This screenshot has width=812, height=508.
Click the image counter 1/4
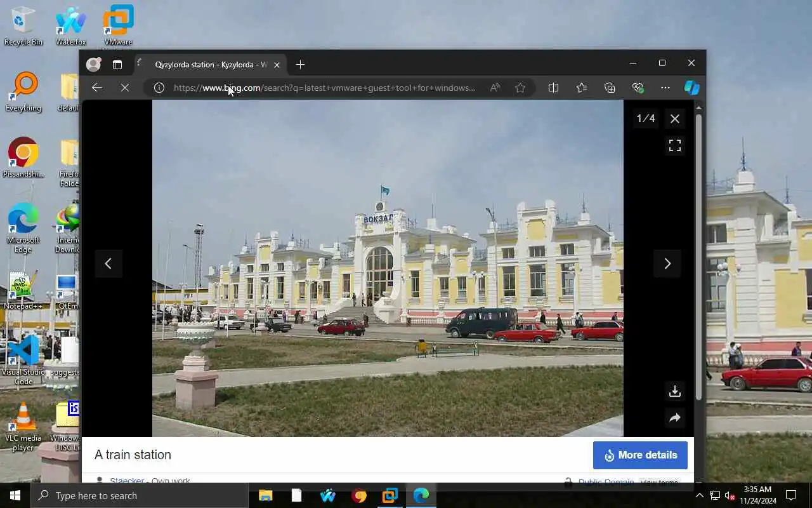646,119
